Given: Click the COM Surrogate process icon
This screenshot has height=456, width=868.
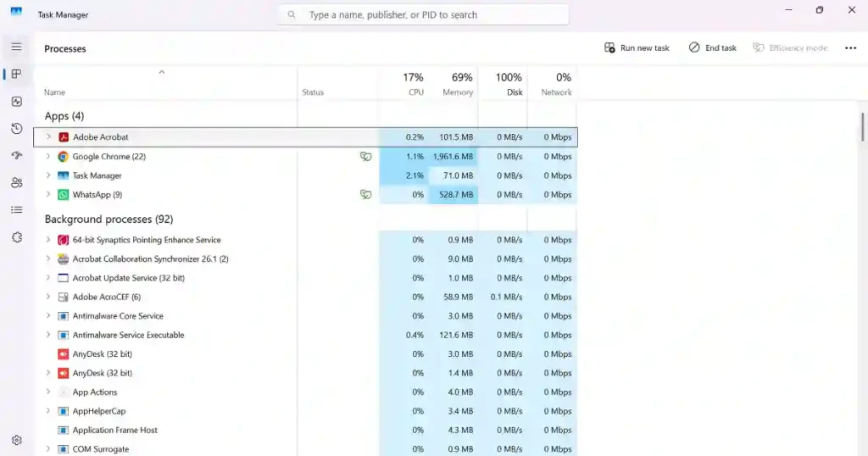Looking at the screenshot, I should tap(63, 449).
